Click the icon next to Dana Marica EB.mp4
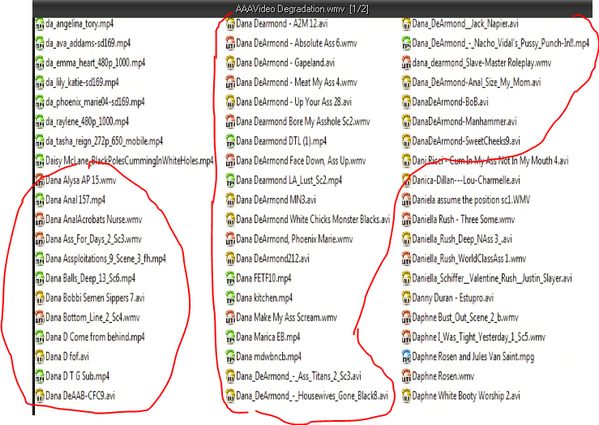Image resolution: width=599 pixels, height=425 pixels. (x=230, y=337)
